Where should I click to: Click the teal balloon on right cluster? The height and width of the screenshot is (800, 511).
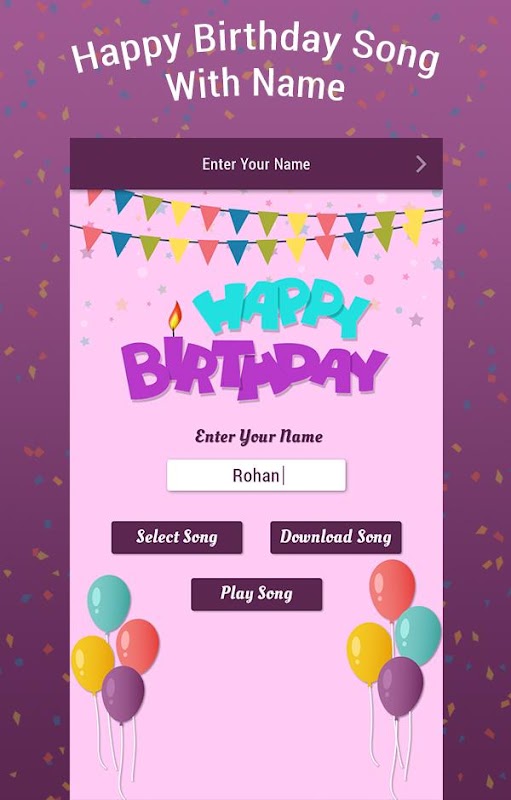tap(419, 636)
